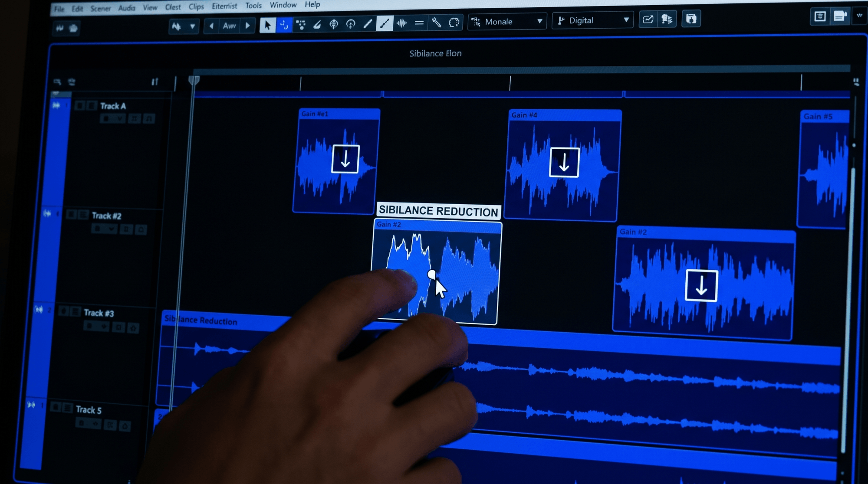Select the Gain #e1 clip header
This screenshot has height=484, width=868.
[x=339, y=114]
